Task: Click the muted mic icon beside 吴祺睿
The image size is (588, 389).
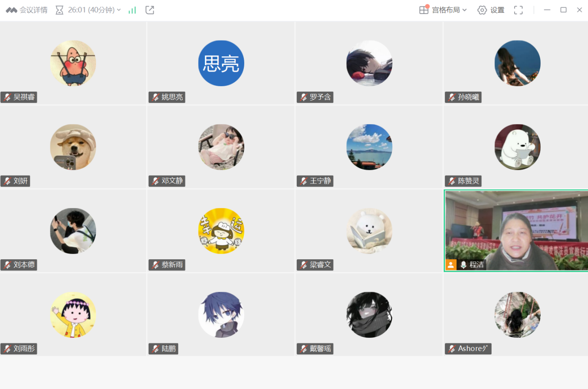Action: 7,97
